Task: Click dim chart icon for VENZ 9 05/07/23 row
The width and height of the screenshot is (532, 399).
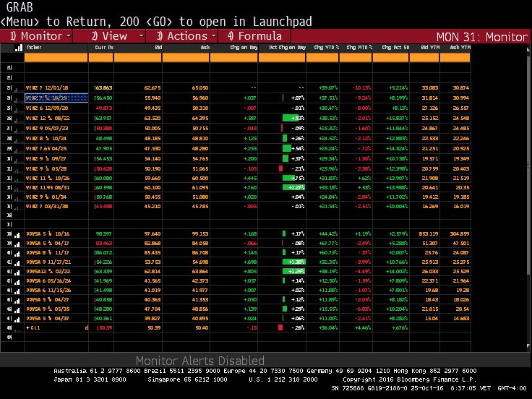Action: pyautogui.click(x=17, y=129)
